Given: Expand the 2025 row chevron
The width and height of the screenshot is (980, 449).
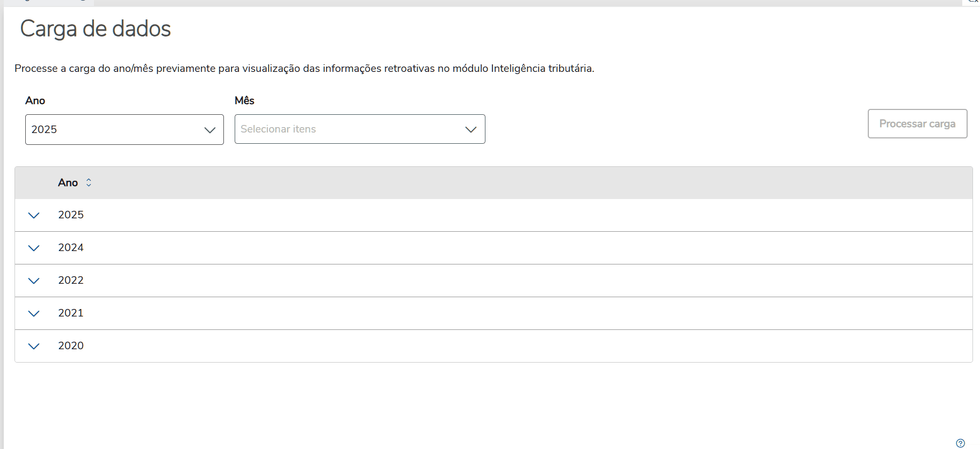Looking at the screenshot, I should pyautogui.click(x=34, y=216).
